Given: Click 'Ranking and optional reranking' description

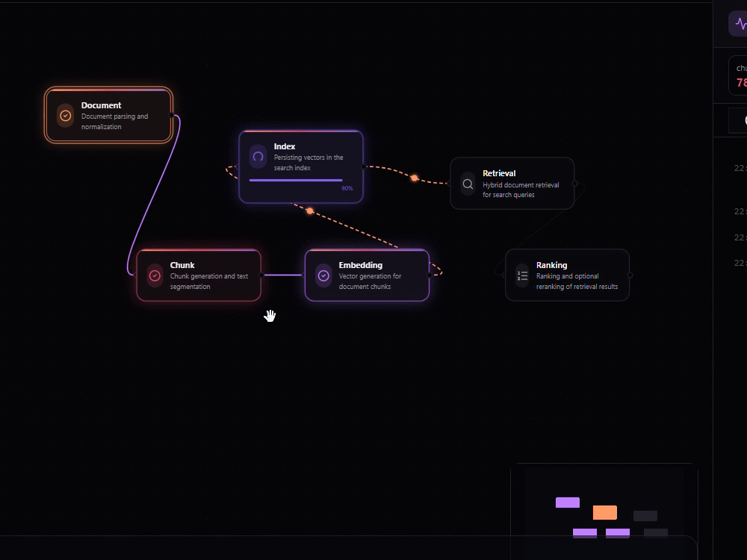Looking at the screenshot, I should click(577, 281).
